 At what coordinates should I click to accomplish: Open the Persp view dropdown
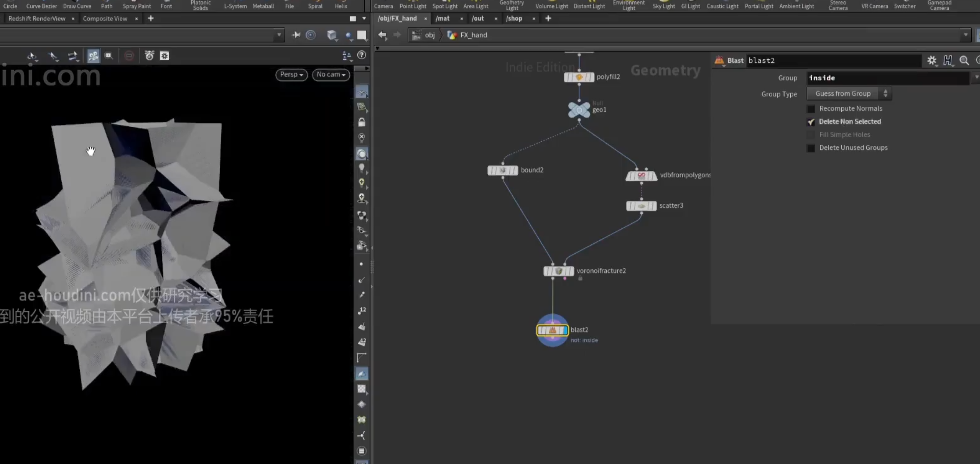tap(292, 75)
